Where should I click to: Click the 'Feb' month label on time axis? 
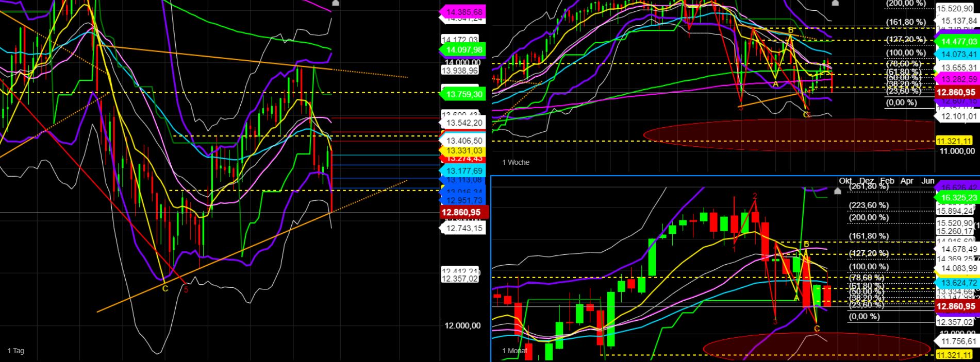click(x=887, y=181)
